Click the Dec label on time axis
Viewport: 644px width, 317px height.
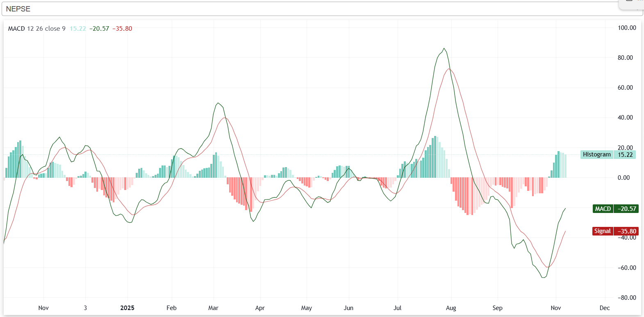605,308
